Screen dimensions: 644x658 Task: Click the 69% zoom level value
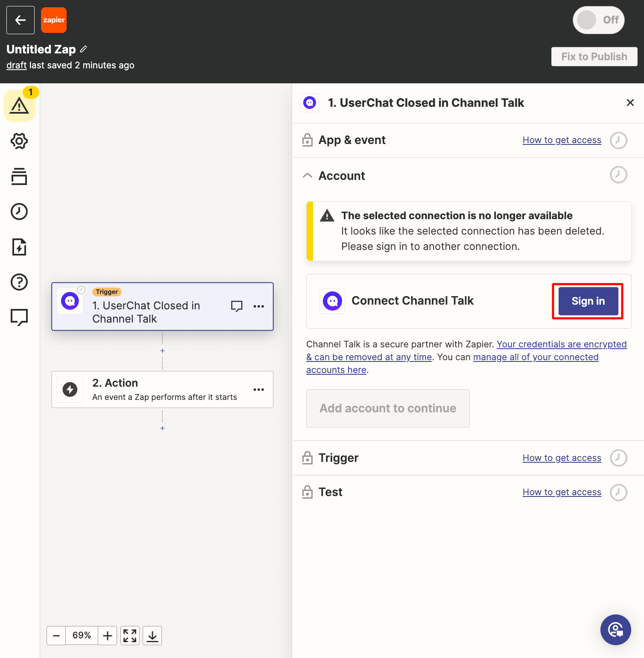click(x=82, y=636)
